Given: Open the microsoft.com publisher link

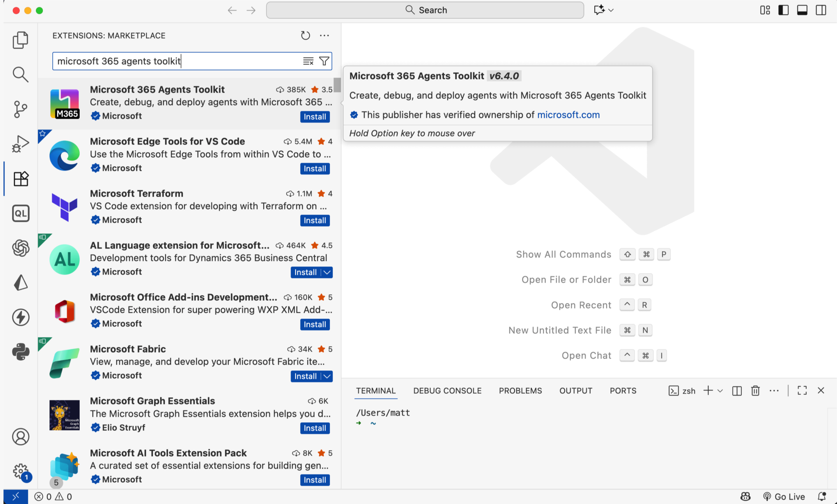Looking at the screenshot, I should [568, 115].
